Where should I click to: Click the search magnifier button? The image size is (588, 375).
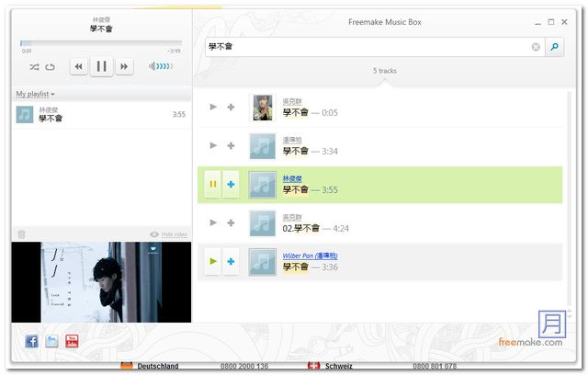554,47
